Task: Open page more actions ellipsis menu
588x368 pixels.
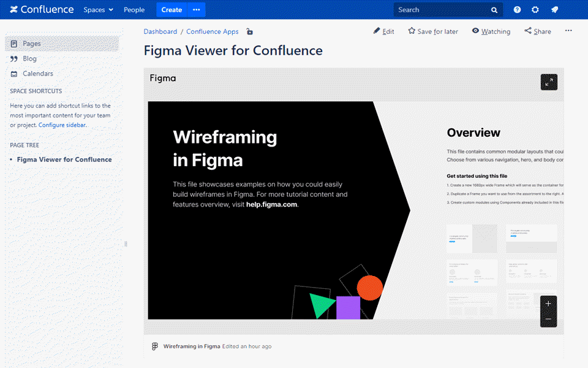Action: tap(568, 31)
